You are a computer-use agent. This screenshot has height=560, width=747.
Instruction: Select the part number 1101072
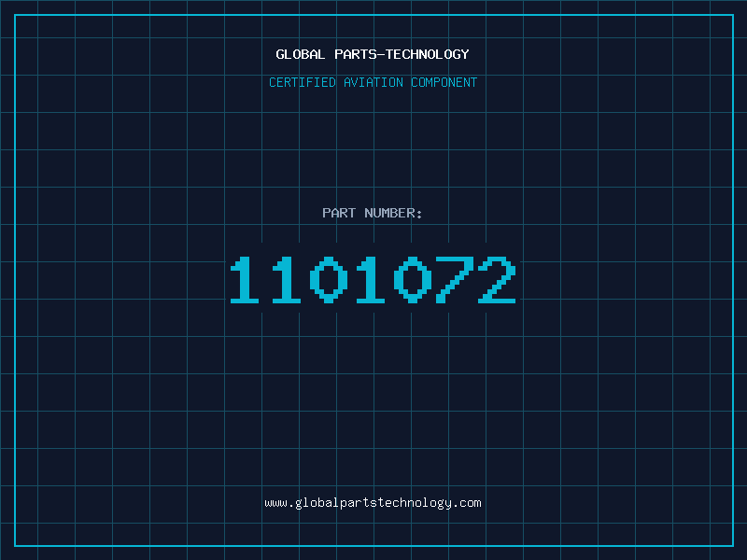click(x=373, y=280)
